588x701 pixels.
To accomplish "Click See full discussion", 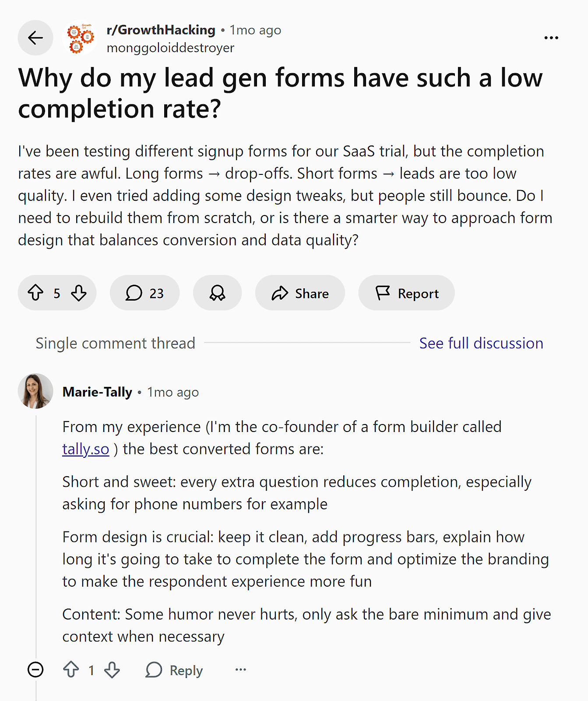I will pyautogui.click(x=481, y=343).
